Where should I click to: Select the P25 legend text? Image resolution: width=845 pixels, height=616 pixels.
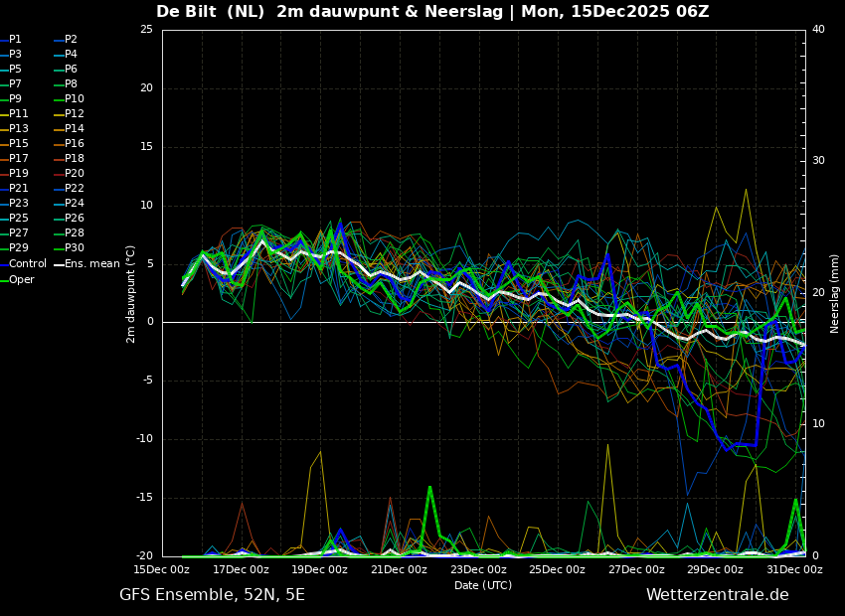(x=18, y=218)
